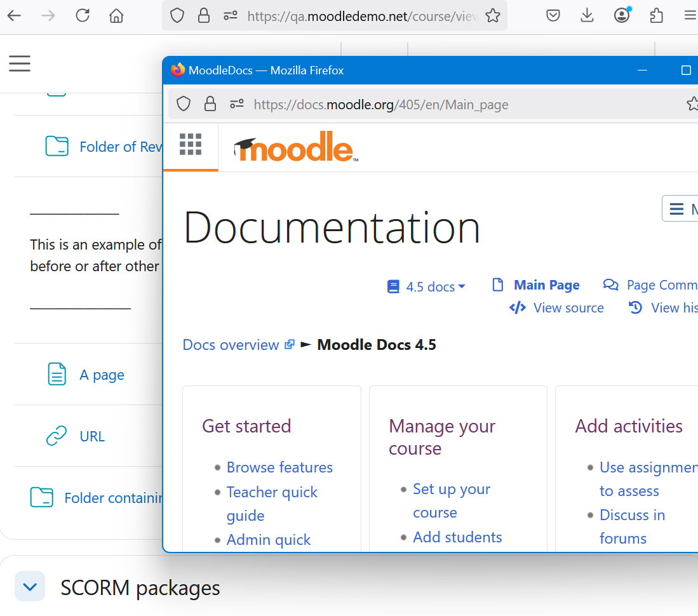Click the SCORM packages section title
This screenshot has height=616, width=698.
140,587
